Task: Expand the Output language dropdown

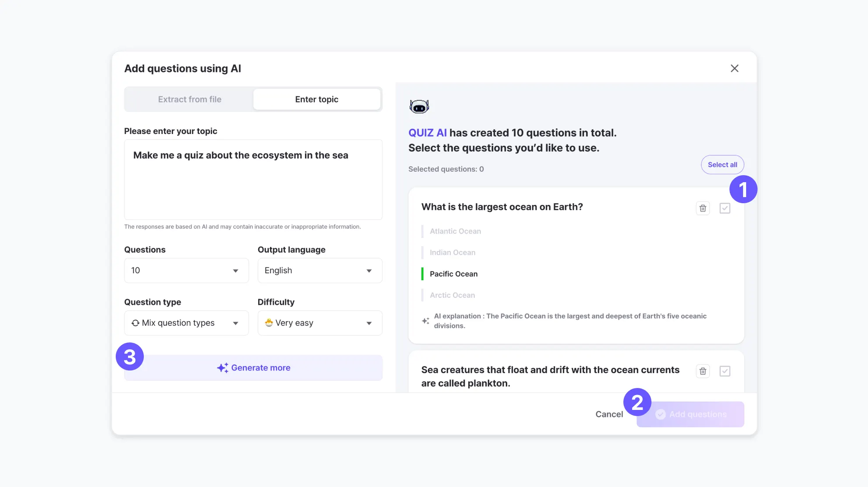Action: click(320, 271)
